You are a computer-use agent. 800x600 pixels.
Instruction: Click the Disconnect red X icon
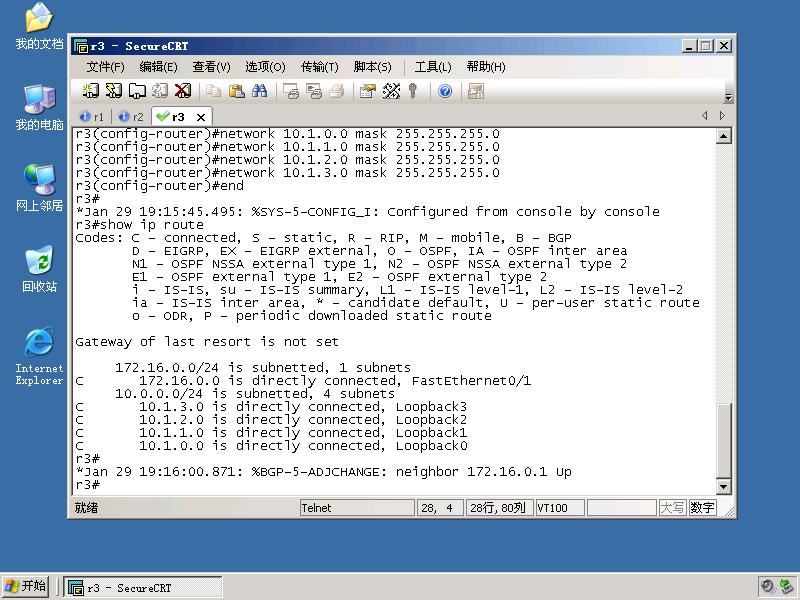tap(183, 91)
